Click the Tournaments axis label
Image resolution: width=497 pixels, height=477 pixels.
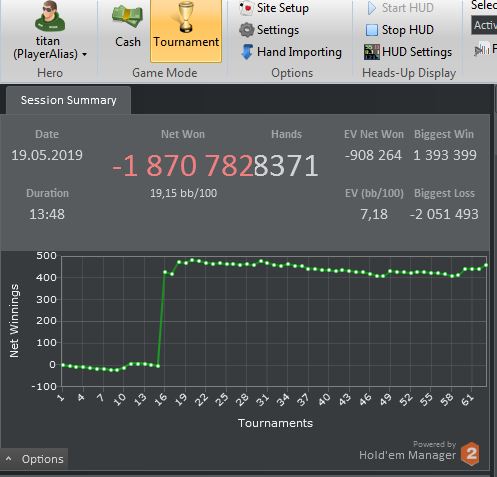275,423
